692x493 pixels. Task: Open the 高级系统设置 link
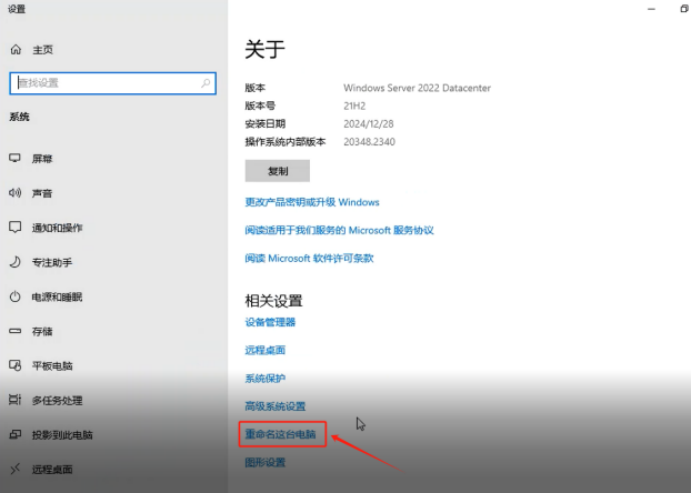[x=275, y=406]
